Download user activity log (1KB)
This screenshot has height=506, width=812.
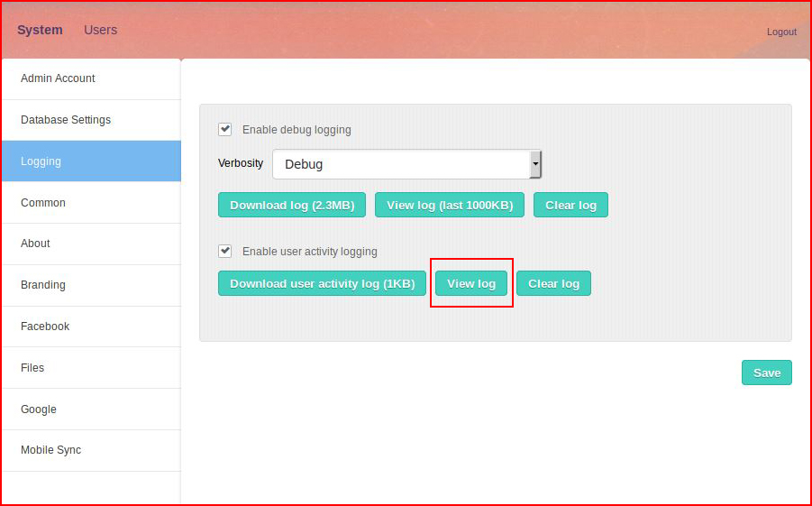(322, 283)
